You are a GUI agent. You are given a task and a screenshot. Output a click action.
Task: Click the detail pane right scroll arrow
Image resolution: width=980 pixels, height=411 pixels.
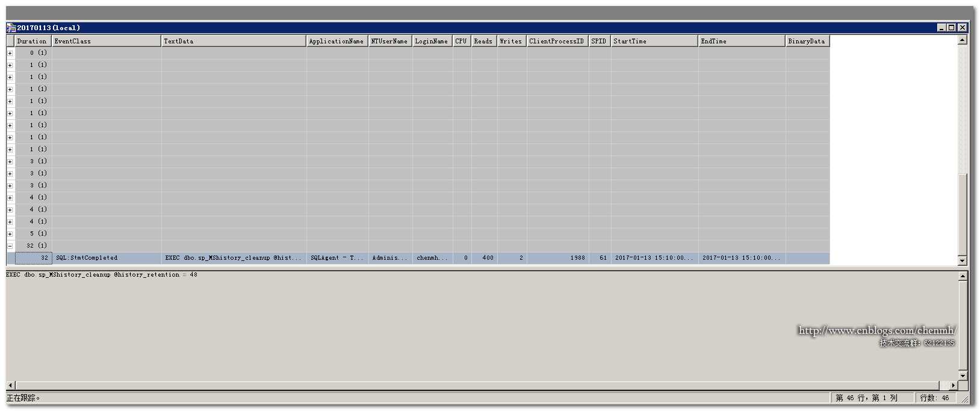pos(953,385)
